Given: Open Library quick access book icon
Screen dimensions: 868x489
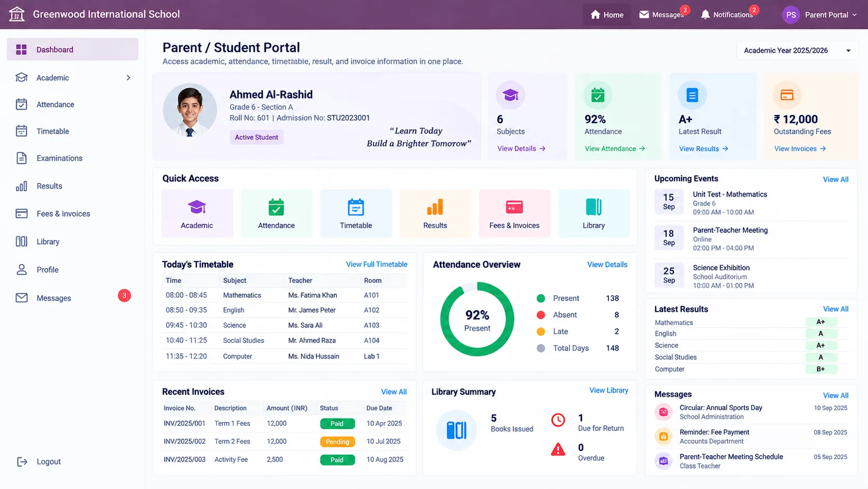Looking at the screenshot, I should pyautogui.click(x=594, y=207).
